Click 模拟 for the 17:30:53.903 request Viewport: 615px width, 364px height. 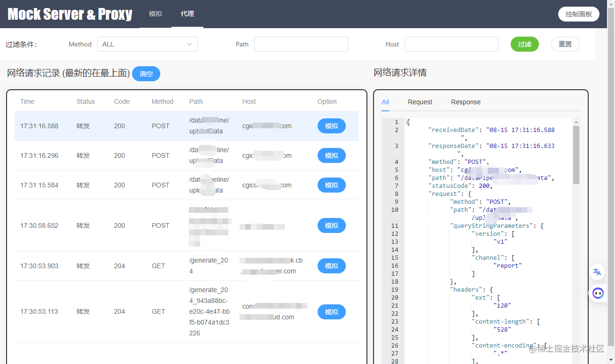332,266
